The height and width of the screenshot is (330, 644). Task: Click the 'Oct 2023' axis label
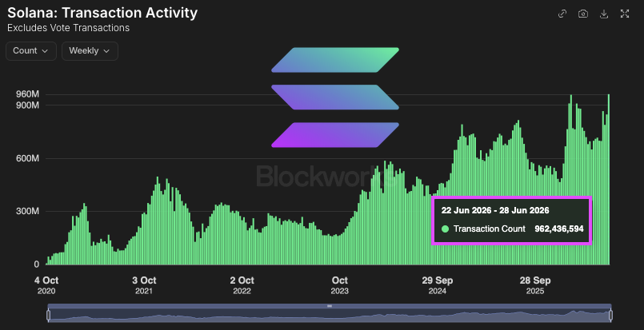click(x=340, y=285)
